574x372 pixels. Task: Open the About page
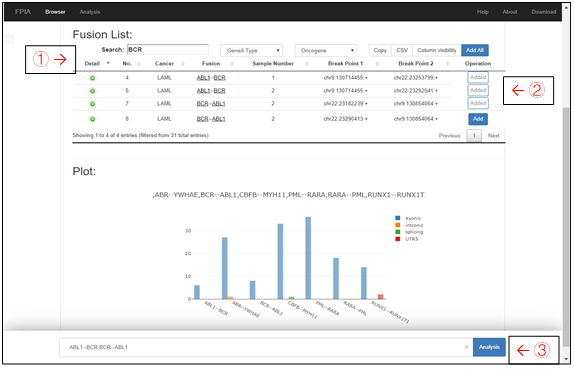pos(510,12)
